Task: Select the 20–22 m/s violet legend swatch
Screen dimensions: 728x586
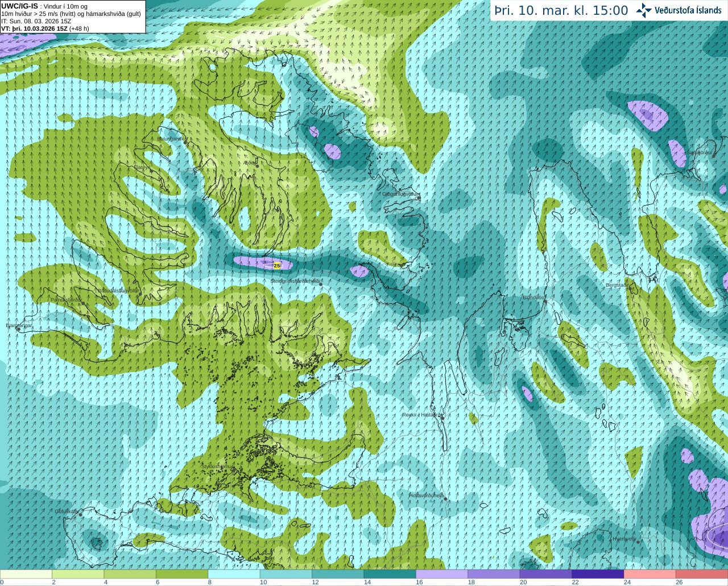Action: 546,574
